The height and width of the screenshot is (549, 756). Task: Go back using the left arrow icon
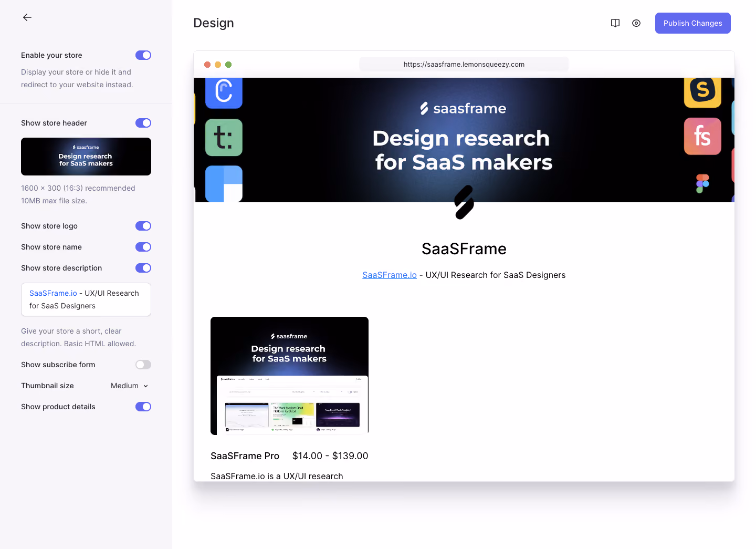click(27, 17)
